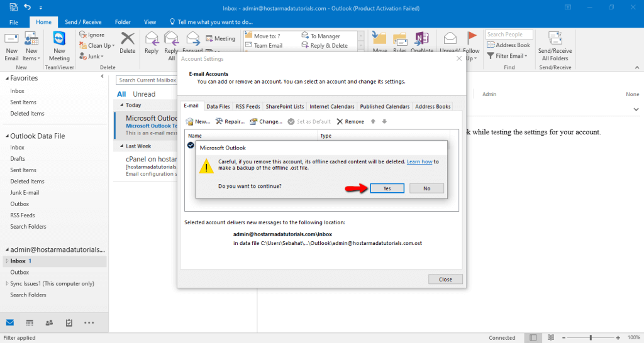Click the Learn how link

pos(419,161)
